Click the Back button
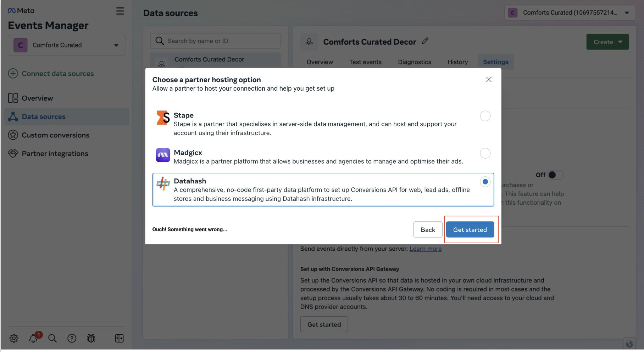 click(x=428, y=229)
